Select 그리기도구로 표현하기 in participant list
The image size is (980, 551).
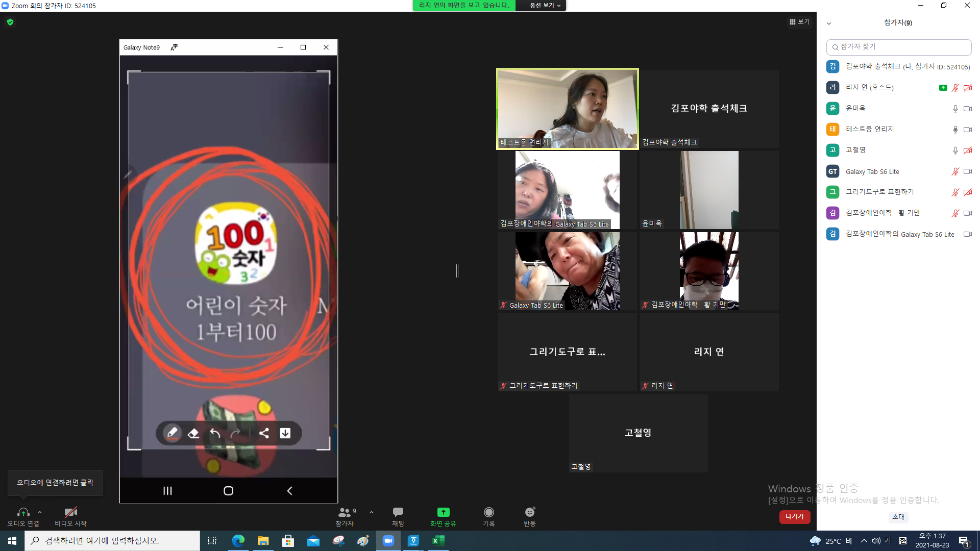tap(898, 192)
